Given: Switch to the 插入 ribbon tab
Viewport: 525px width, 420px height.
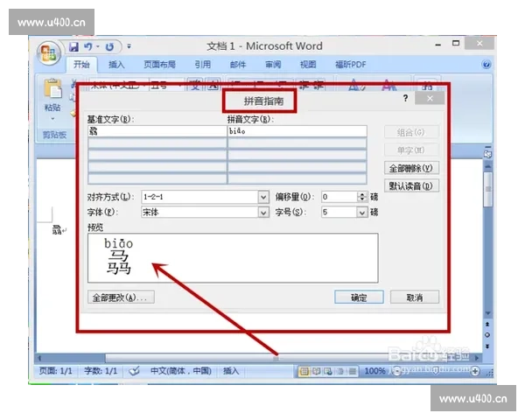Looking at the screenshot, I should [x=116, y=65].
